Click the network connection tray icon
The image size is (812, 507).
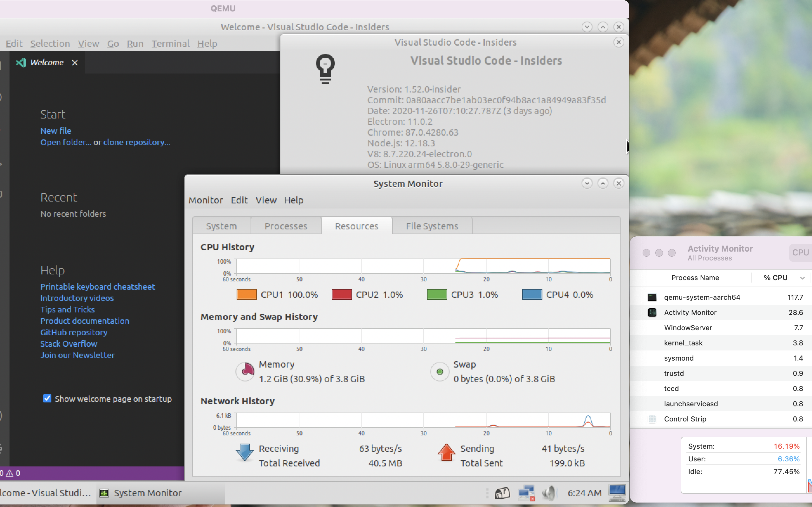pos(526,492)
